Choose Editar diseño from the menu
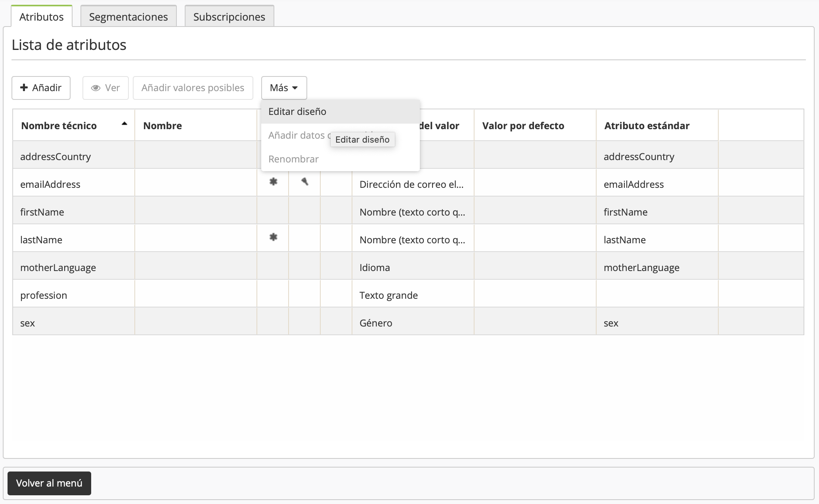Viewport: 819px width, 504px height. (297, 112)
